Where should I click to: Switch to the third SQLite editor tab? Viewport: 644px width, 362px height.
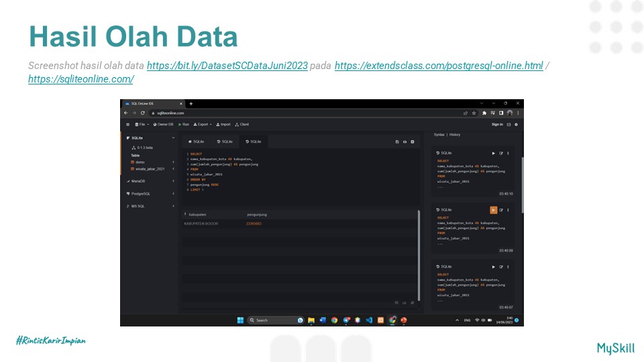(254, 141)
